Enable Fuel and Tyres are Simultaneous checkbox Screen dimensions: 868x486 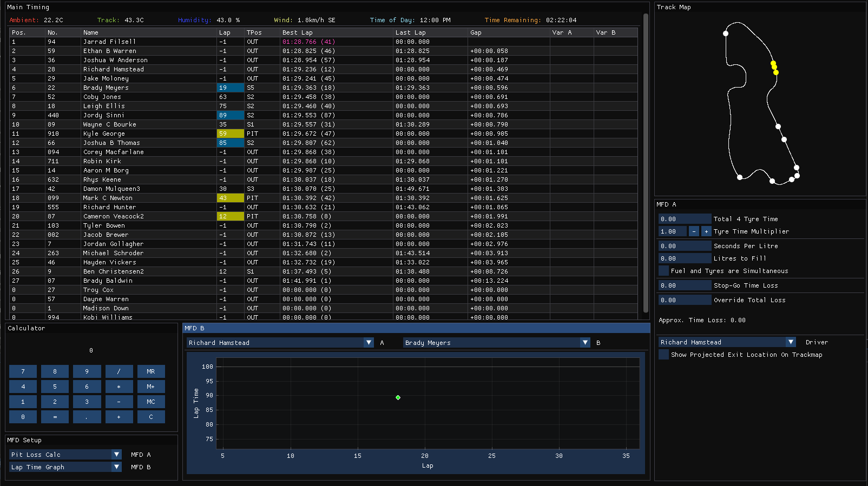(663, 271)
